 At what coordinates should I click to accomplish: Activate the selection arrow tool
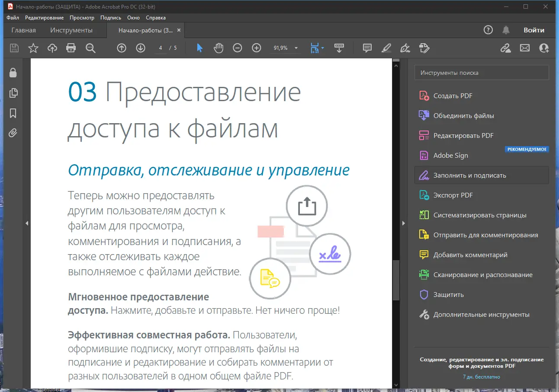tap(199, 48)
